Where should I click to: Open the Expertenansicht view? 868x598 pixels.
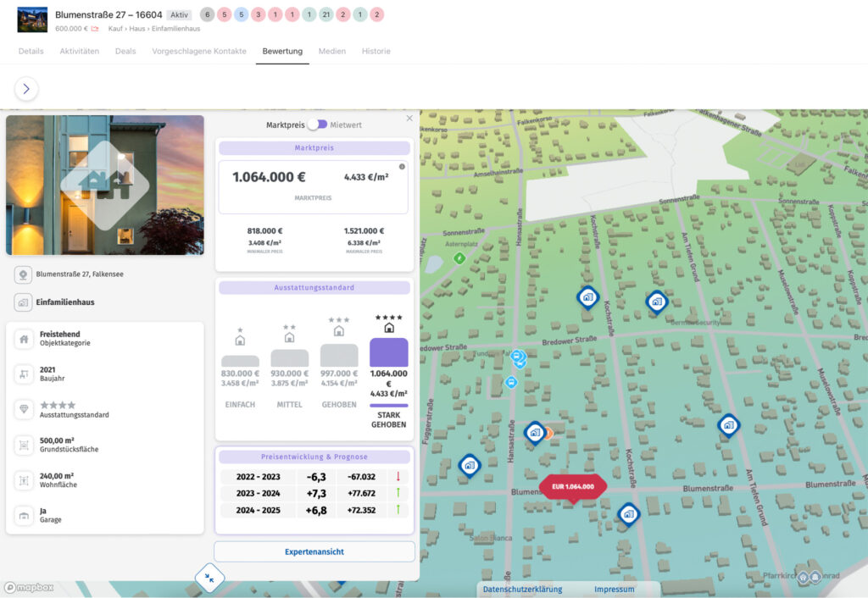click(x=314, y=551)
